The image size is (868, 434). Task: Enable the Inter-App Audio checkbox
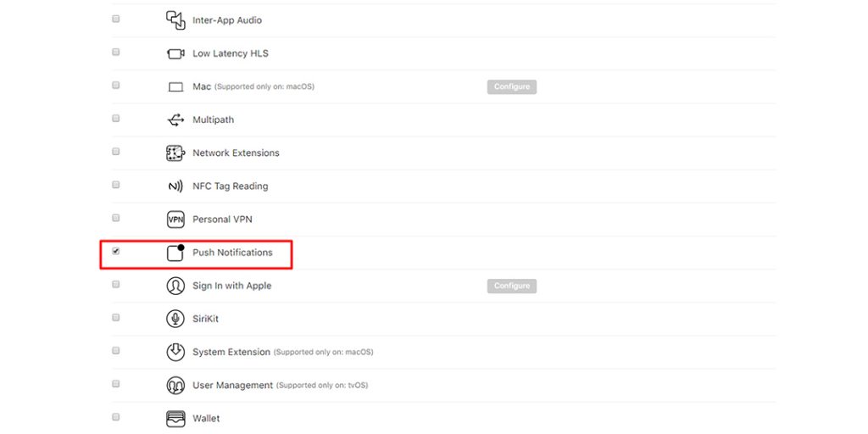pyautogui.click(x=115, y=19)
